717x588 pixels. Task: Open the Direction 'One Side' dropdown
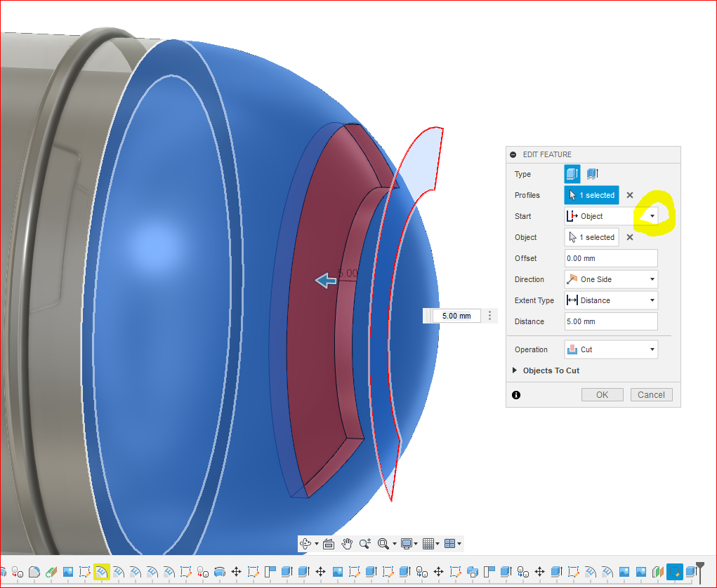pyautogui.click(x=612, y=279)
